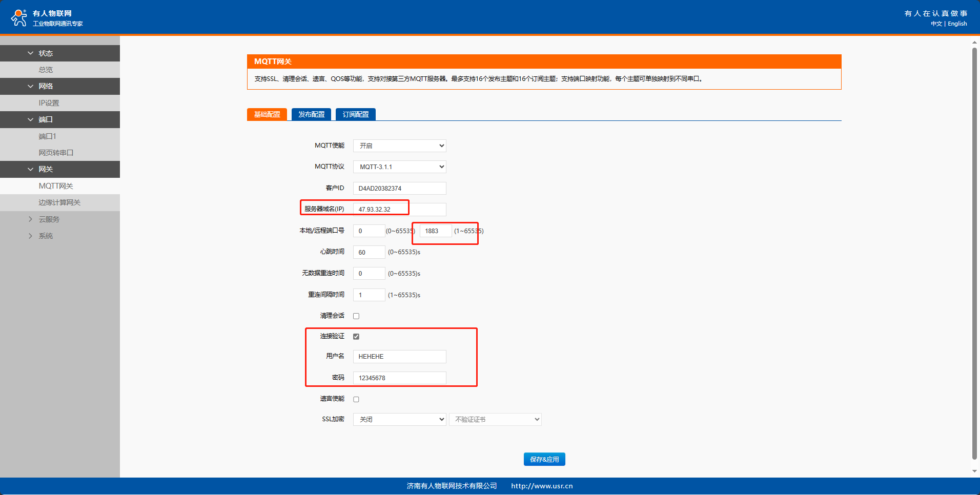Collapse the 网关 section chevron
This screenshot has height=495, width=980.
(x=30, y=169)
